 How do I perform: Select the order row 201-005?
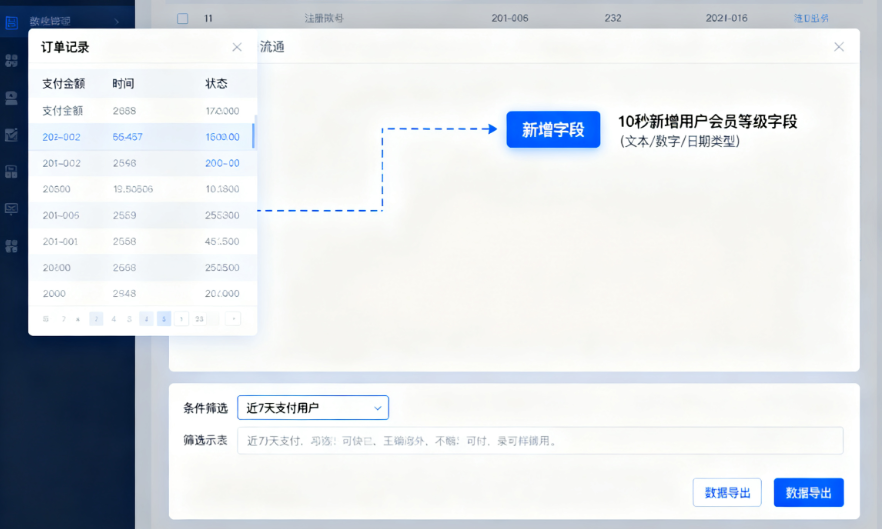pyautogui.click(x=142, y=215)
